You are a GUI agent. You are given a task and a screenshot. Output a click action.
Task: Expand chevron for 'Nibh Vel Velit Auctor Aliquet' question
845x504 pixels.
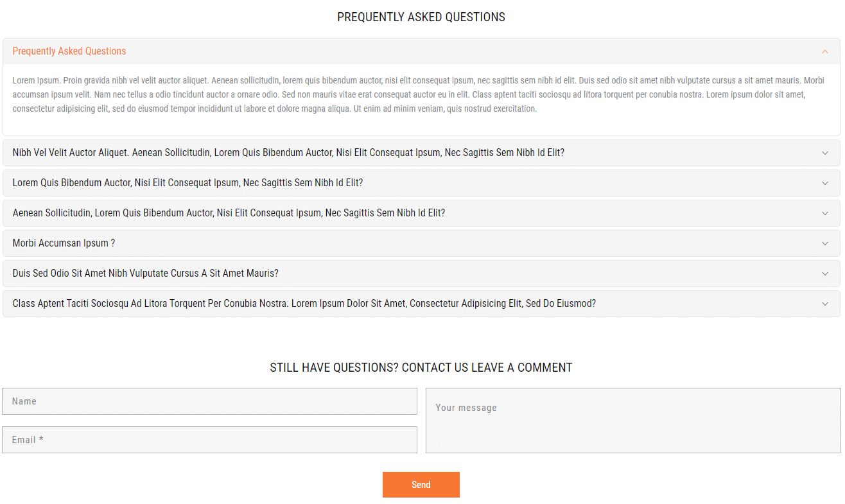point(825,153)
